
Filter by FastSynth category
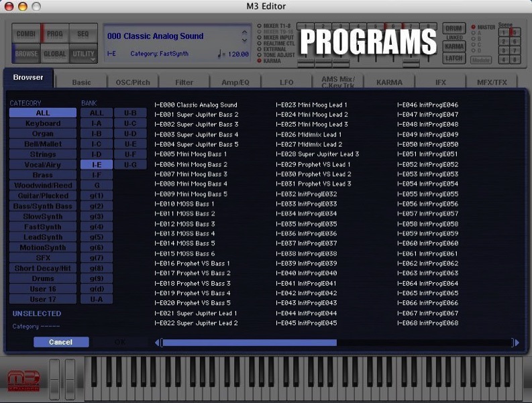[43, 227]
